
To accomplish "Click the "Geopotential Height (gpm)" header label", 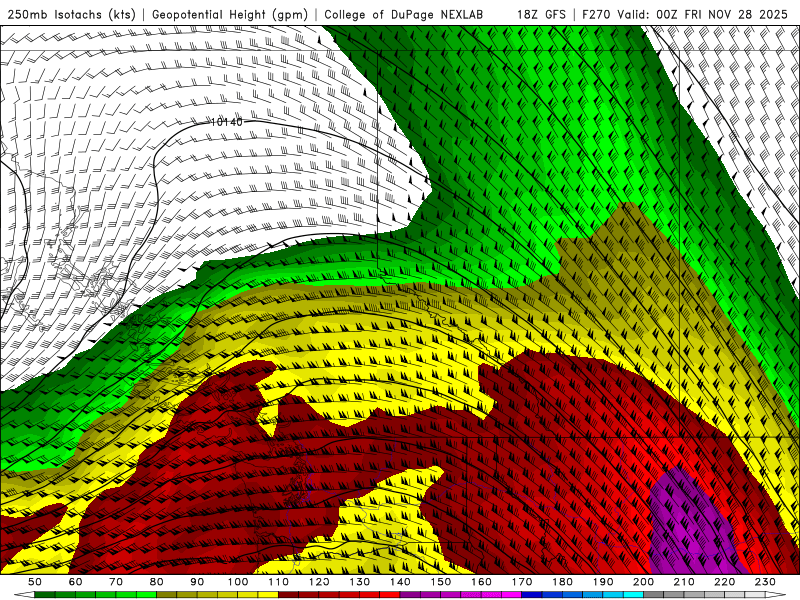I will coord(230,14).
